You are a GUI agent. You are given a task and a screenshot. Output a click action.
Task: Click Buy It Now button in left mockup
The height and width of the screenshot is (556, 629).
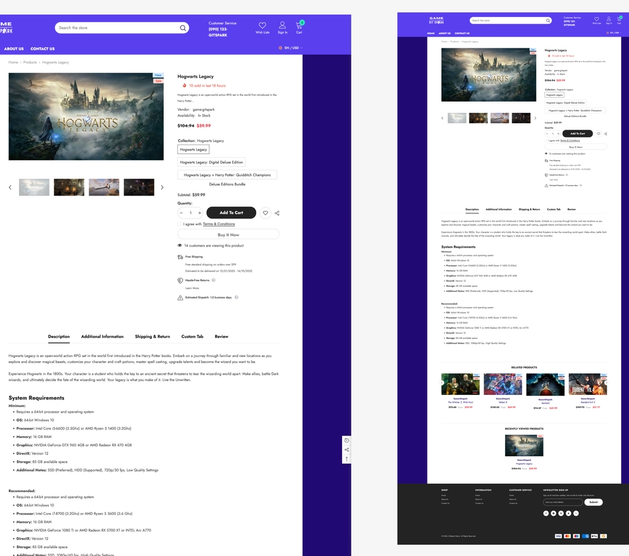(x=228, y=235)
